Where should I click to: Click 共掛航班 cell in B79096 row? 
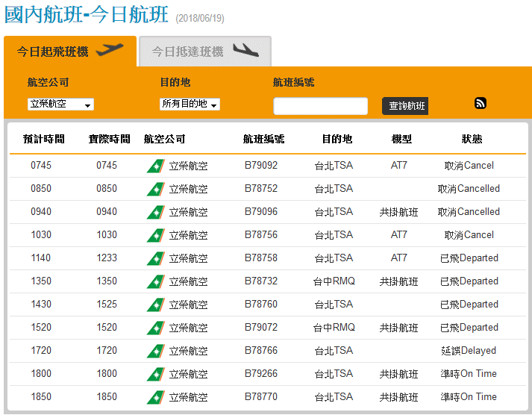pyautogui.click(x=398, y=212)
